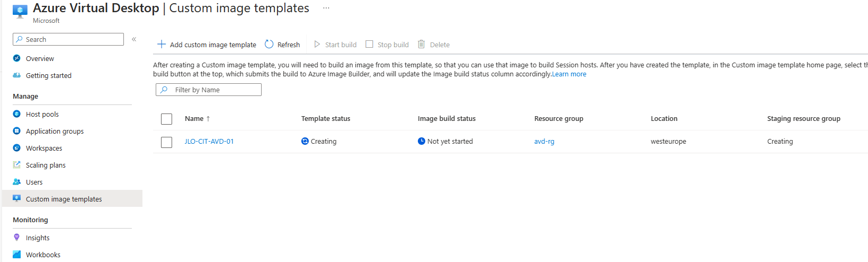Click the Azure Virtual Desktop logo icon
868x262 pixels.
(x=20, y=12)
